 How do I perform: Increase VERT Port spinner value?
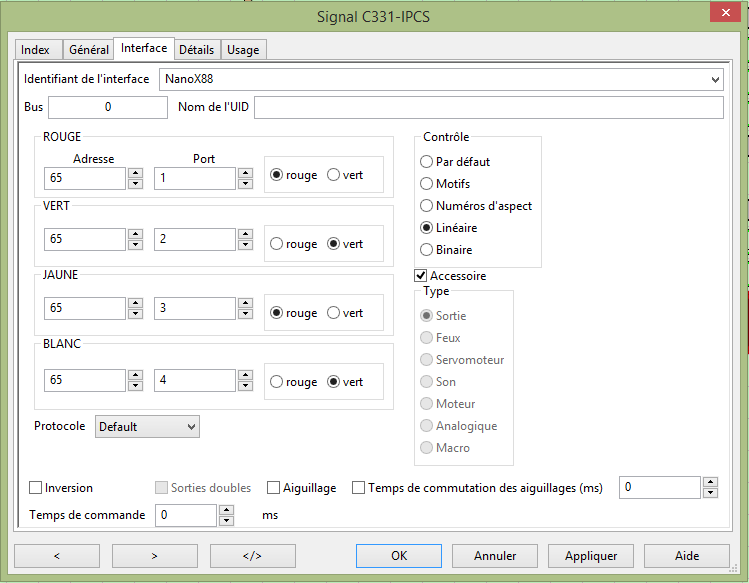point(245,234)
